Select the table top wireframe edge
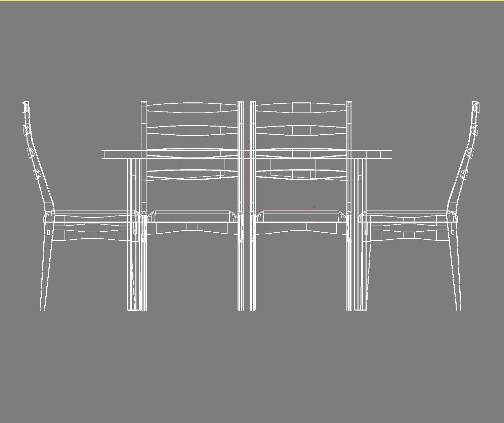504x423 pixels. click(247, 154)
